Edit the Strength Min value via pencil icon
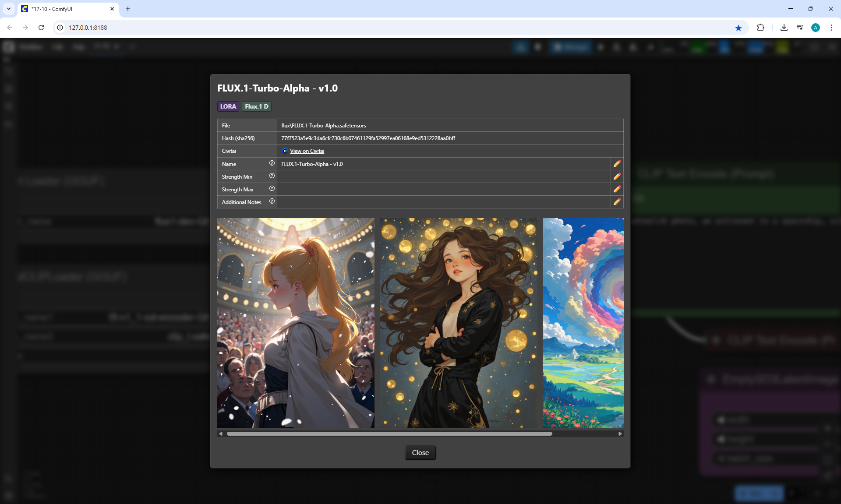The height and width of the screenshot is (504, 841). (617, 176)
